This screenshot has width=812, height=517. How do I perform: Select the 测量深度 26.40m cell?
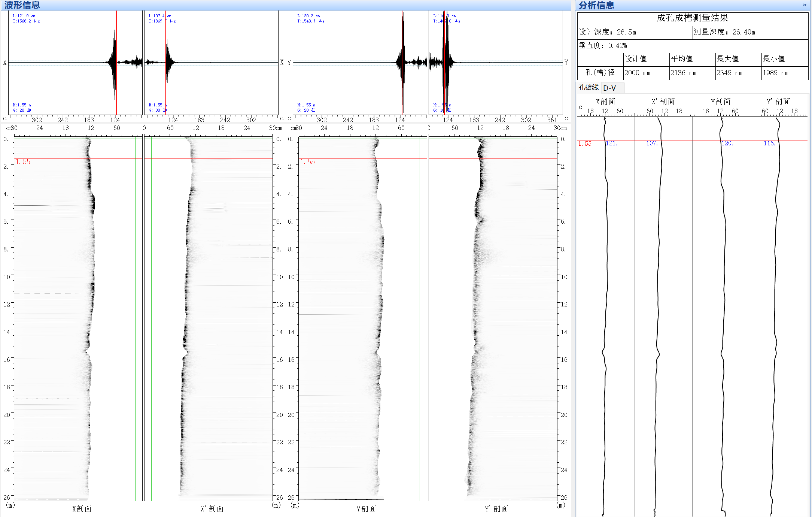751,32
